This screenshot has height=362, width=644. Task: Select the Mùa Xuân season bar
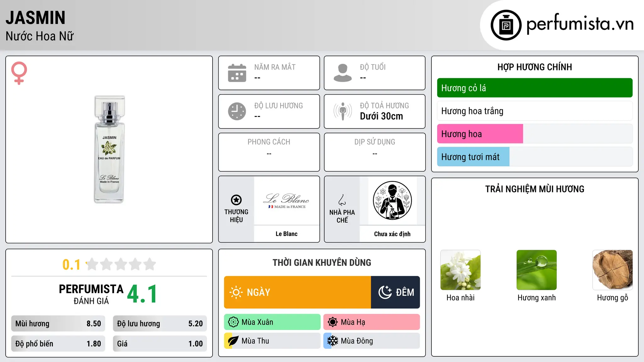[x=272, y=322]
